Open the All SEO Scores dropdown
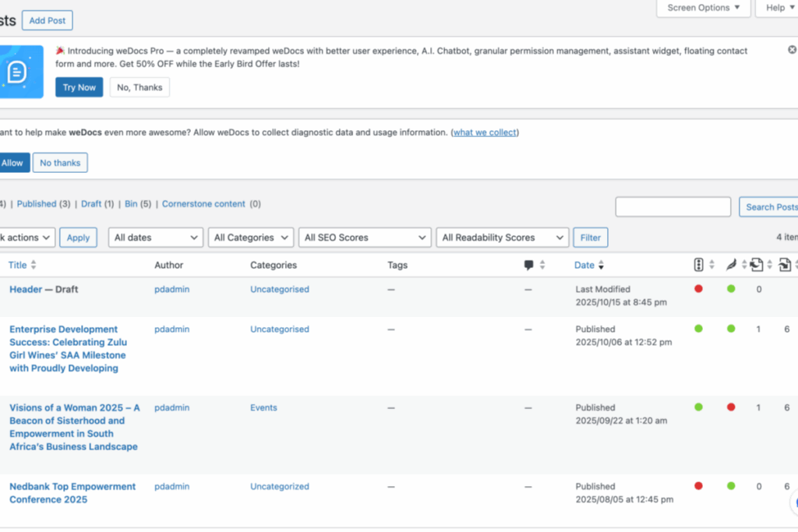 coord(365,238)
